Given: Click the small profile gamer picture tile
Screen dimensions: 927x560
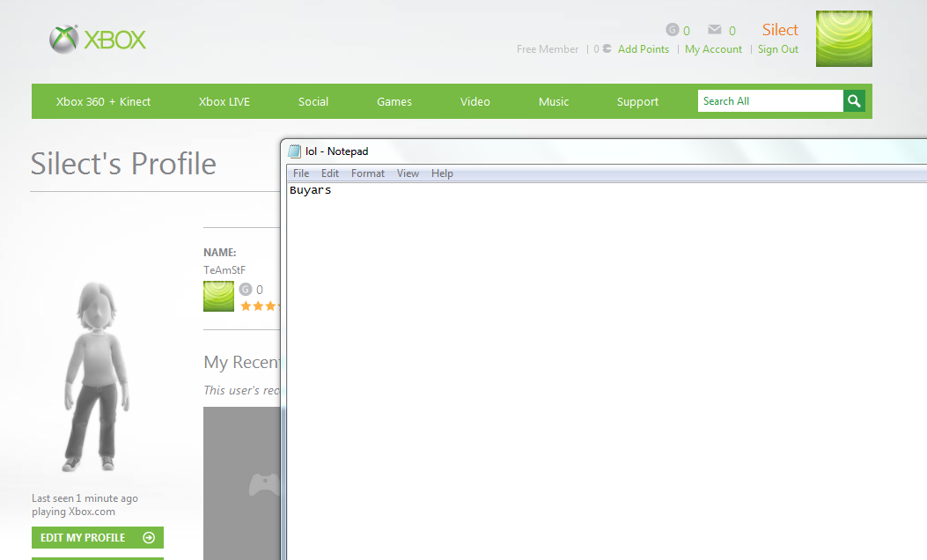Looking at the screenshot, I should 218,296.
